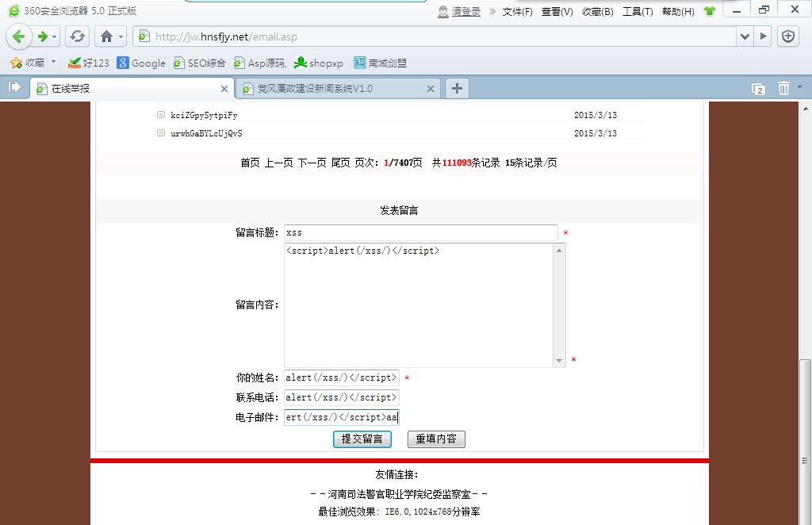
Task: Click the 请登录 login link
Action: click(x=466, y=11)
